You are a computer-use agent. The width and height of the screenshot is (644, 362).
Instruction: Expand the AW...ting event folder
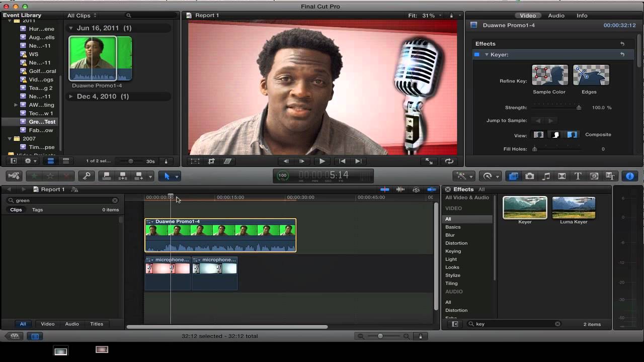(x=16, y=105)
